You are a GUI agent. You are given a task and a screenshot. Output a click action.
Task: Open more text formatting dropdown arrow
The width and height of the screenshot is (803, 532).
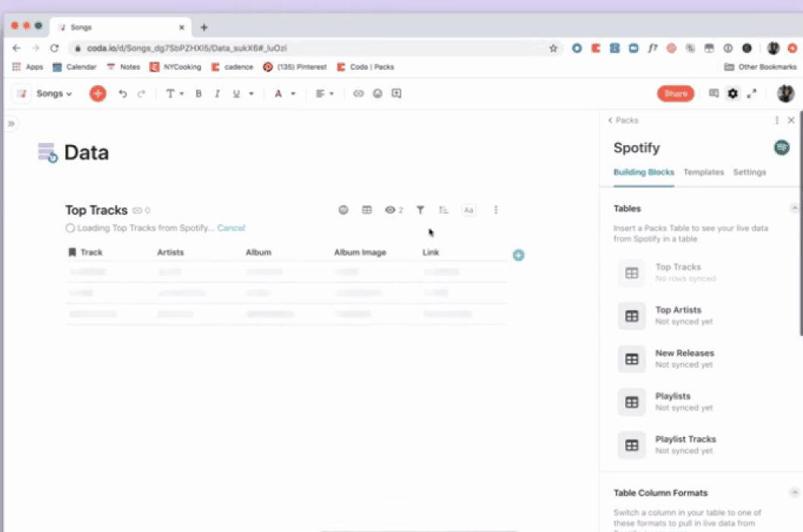(251, 93)
